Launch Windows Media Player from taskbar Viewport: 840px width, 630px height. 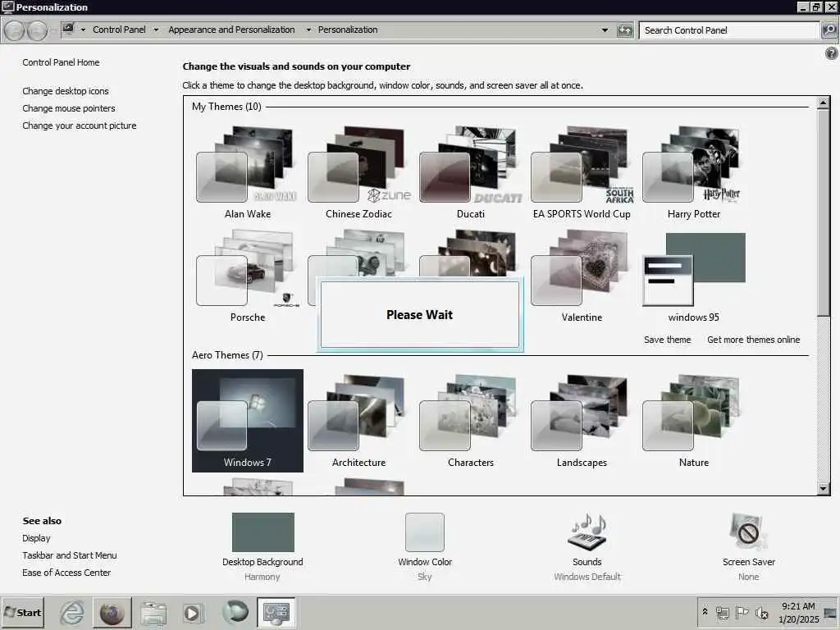point(192,613)
